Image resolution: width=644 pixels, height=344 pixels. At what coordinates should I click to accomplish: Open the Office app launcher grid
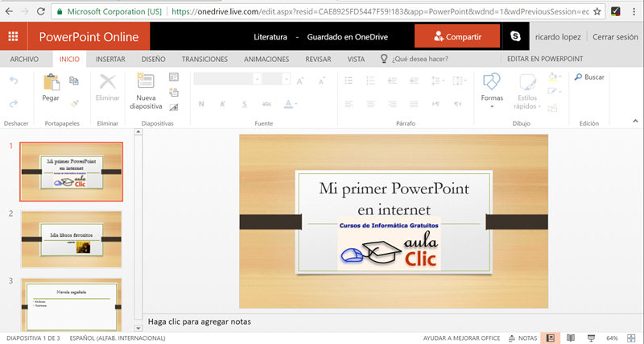[13, 36]
